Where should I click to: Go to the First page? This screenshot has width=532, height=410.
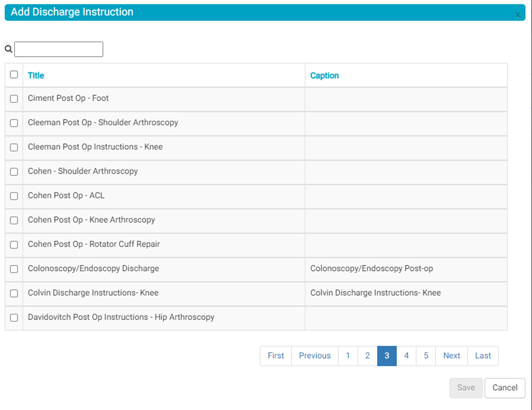(276, 355)
